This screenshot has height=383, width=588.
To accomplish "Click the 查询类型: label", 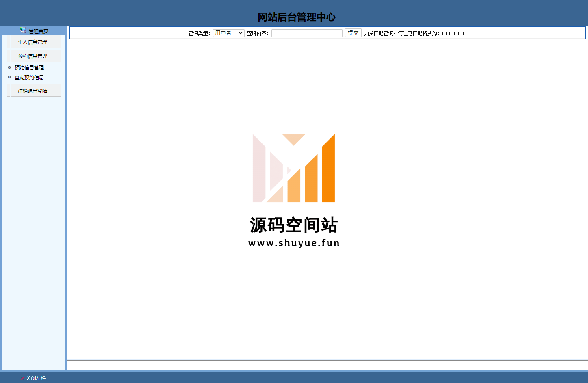I will pyautogui.click(x=199, y=33).
